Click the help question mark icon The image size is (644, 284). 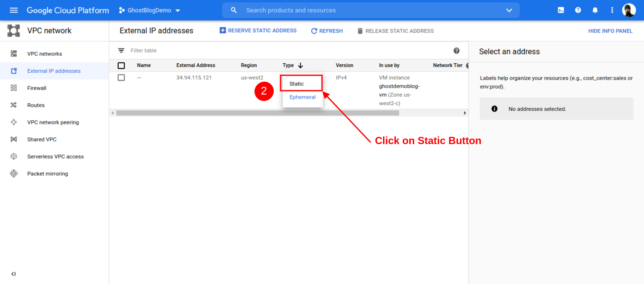tap(578, 10)
